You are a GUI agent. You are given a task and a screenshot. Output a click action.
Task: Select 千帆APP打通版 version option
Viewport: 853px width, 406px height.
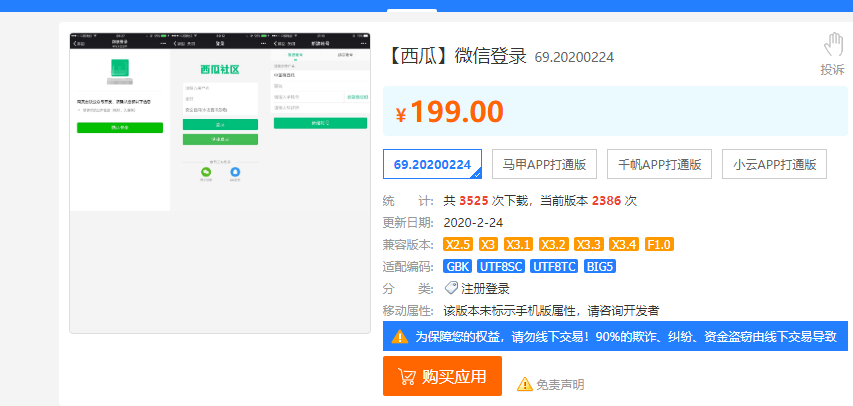coord(659,164)
